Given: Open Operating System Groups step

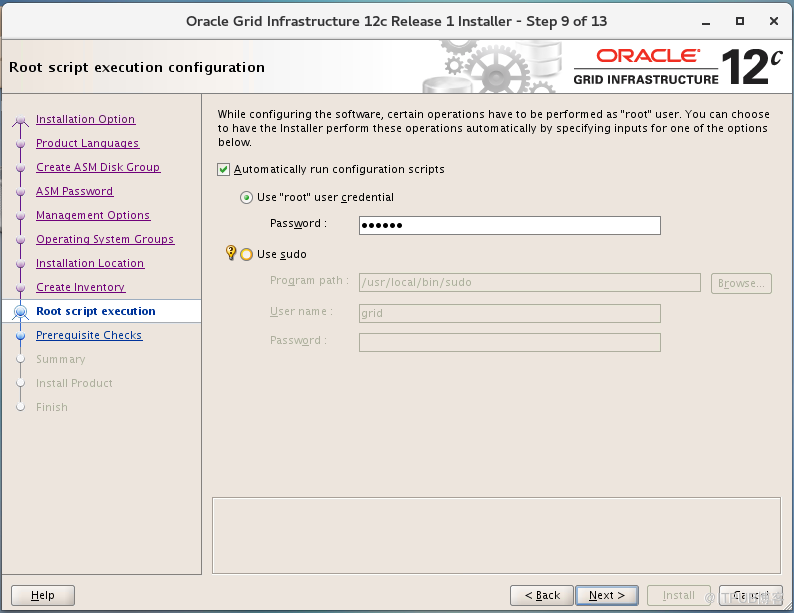Looking at the screenshot, I should 105,239.
